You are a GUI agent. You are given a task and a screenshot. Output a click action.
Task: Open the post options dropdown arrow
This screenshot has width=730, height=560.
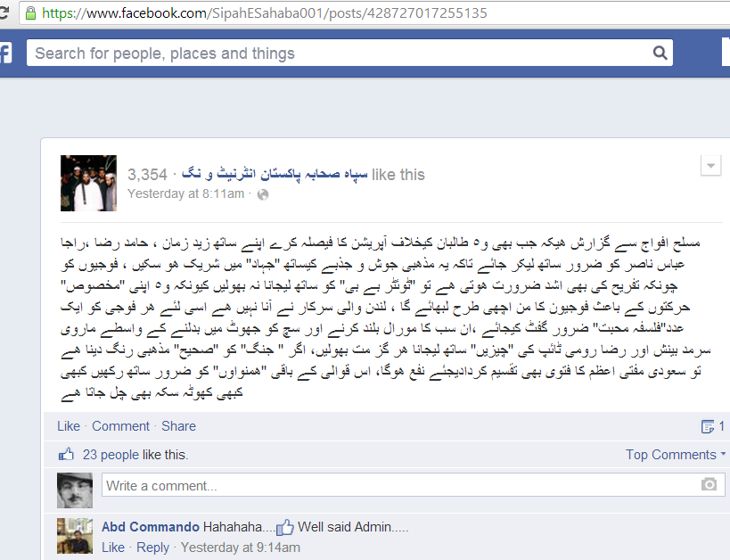pyautogui.click(x=711, y=165)
